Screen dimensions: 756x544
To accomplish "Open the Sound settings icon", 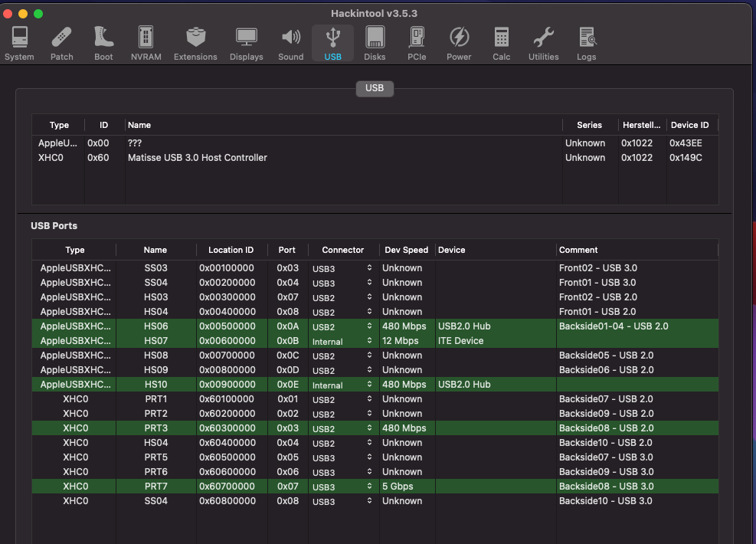I will [290, 43].
